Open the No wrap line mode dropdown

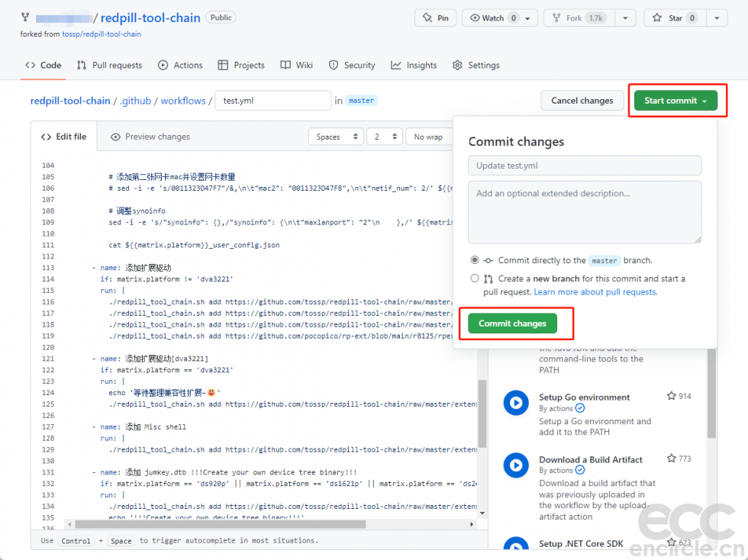point(429,137)
